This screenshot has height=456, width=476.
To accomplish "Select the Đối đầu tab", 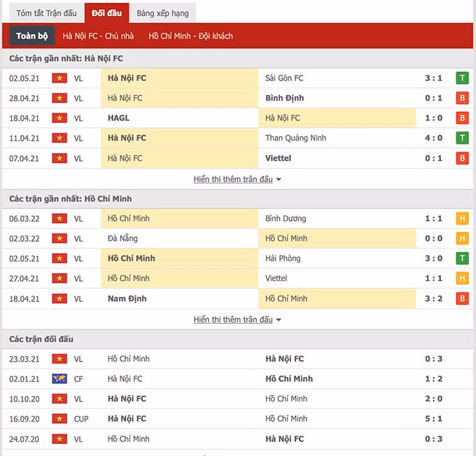I will click(x=107, y=13).
